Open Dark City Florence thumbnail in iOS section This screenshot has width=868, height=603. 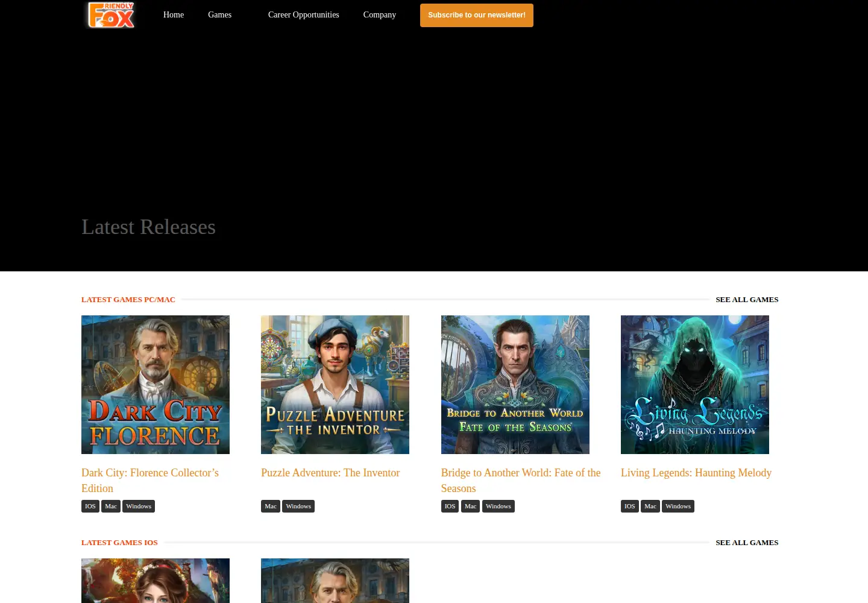click(x=335, y=581)
